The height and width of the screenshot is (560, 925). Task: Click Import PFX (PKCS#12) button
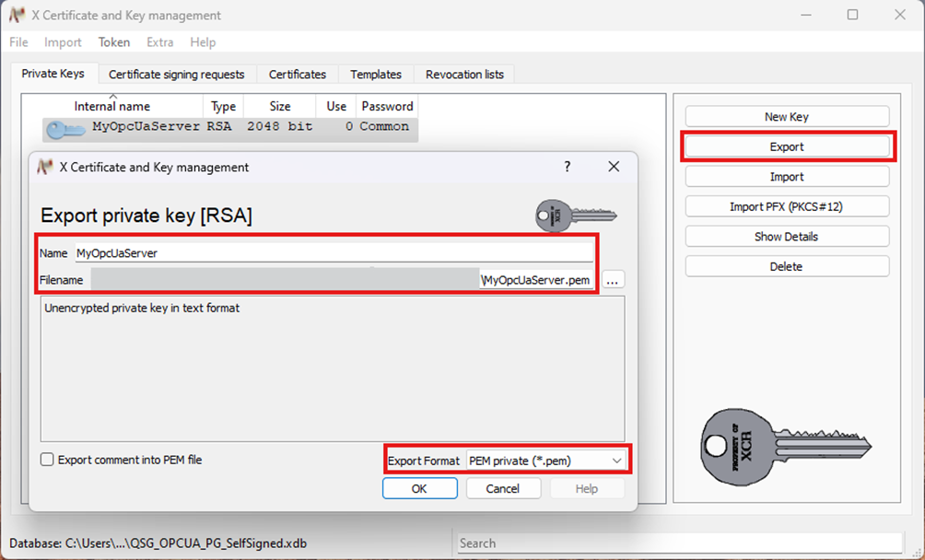pos(787,207)
